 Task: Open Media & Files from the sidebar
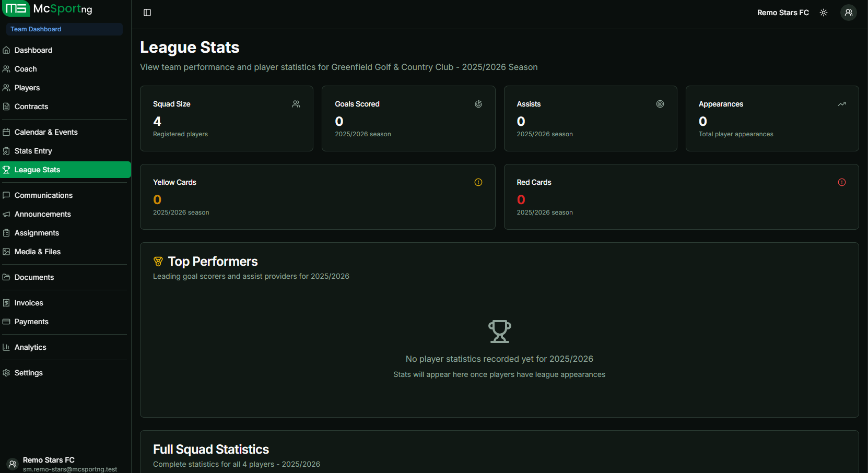[x=37, y=251]
